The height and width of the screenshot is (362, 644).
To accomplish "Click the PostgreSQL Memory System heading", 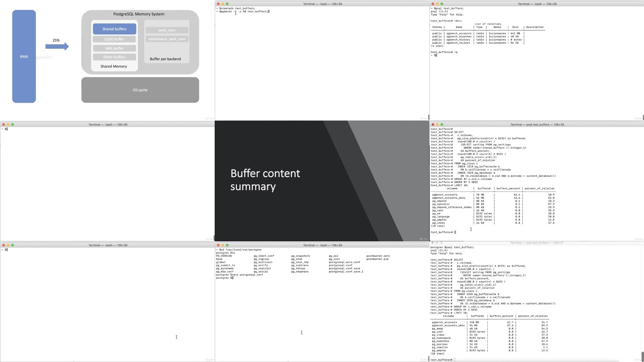I will pos(139,14).
